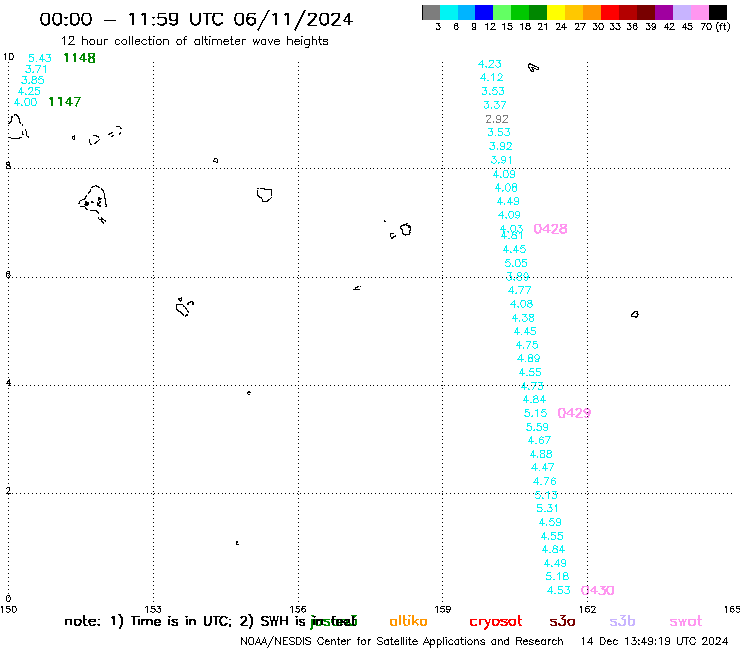Click the black swatch at the legend's end
Screen dimensions: 740x650
[718, 12]
